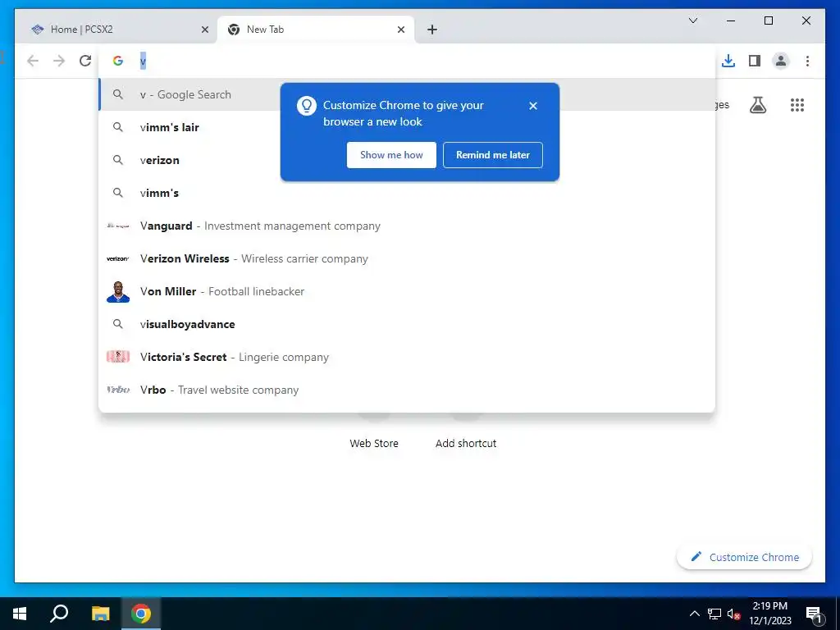Click the browser back arrow

click(x=33, y=61)
